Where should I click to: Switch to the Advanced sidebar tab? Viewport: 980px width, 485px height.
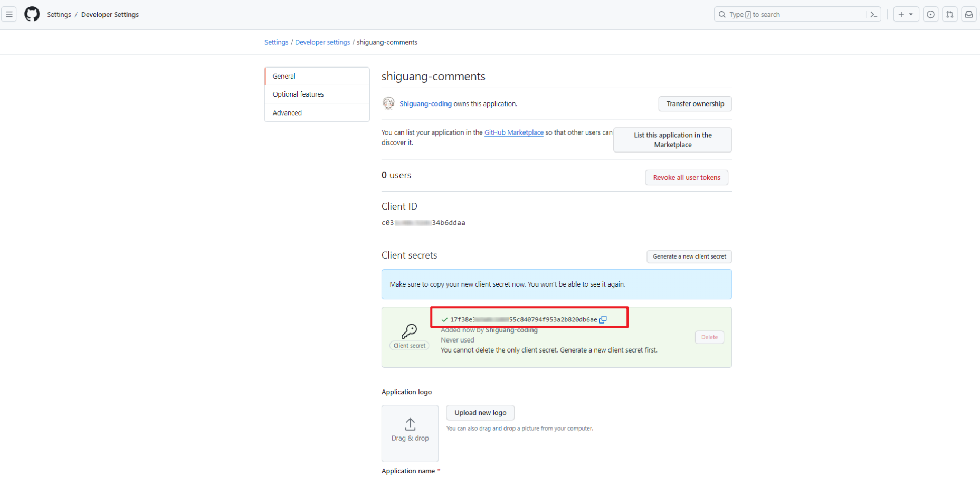[317, 113]
